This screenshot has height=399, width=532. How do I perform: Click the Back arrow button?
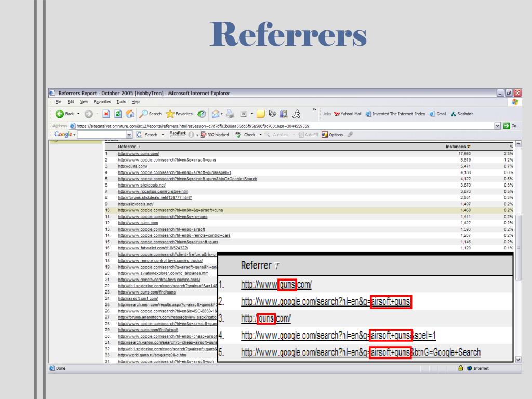pos(64,114)
